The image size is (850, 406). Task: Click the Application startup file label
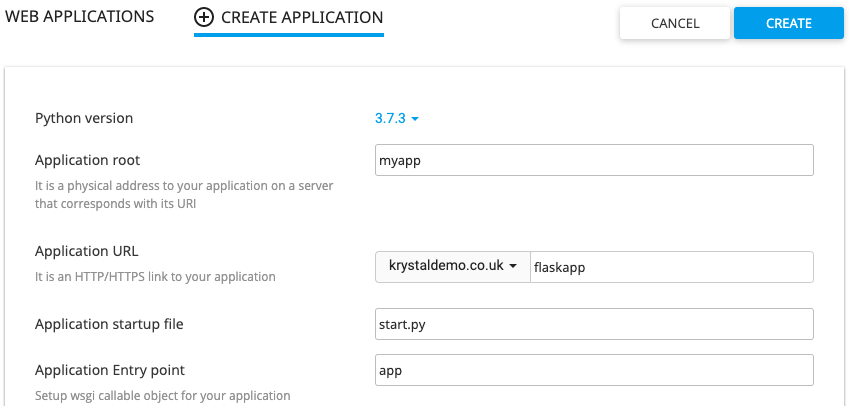click(x=109, y=324)
